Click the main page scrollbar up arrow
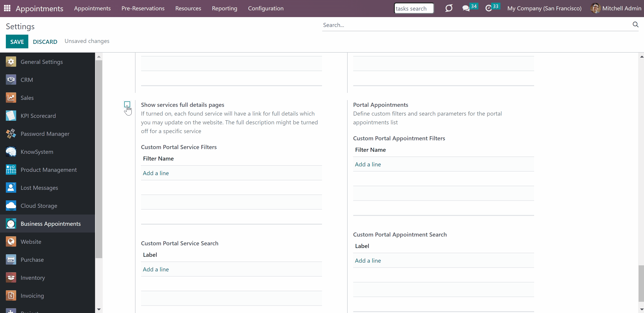The image size is (644, 313). [642, 56]
